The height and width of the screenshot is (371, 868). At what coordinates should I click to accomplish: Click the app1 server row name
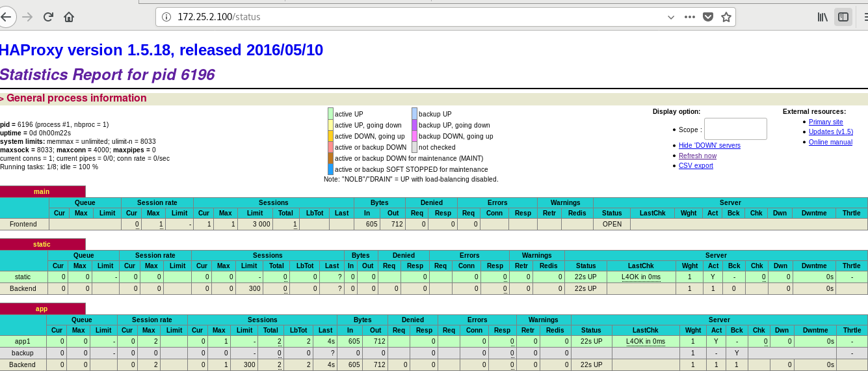point(23,341)
